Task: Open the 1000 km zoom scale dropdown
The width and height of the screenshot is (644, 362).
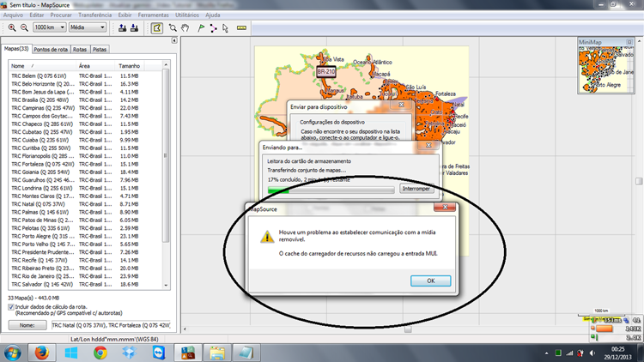Action: pyautogui.click(x=49, y=27)
